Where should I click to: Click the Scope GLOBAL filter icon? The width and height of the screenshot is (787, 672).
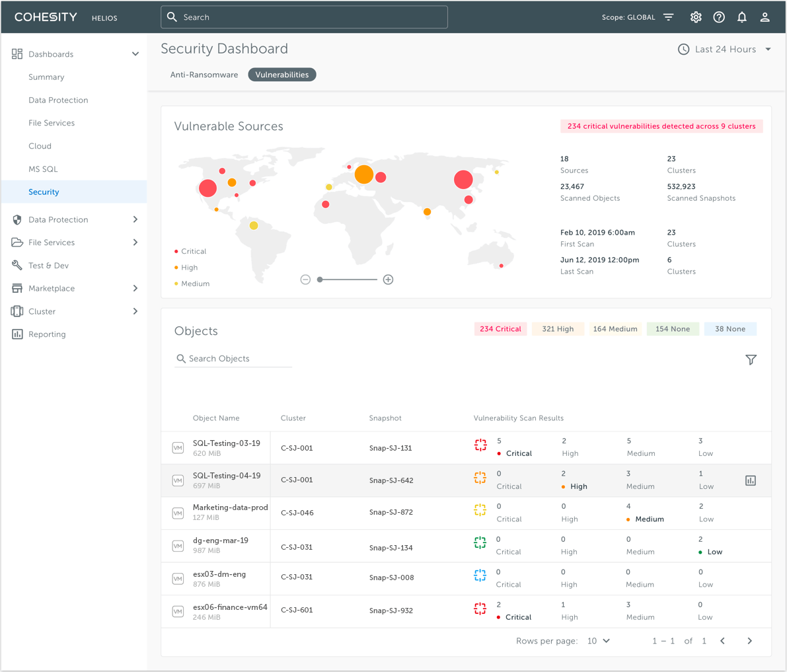tap(668, 17)
